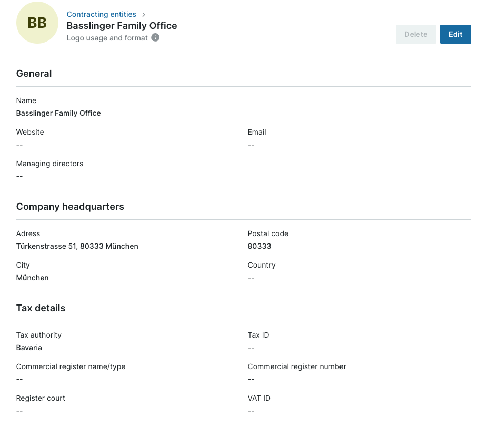Click the Name value Basslinger Family Office
This screenshot has height=448, width=480.
point(58,113)
